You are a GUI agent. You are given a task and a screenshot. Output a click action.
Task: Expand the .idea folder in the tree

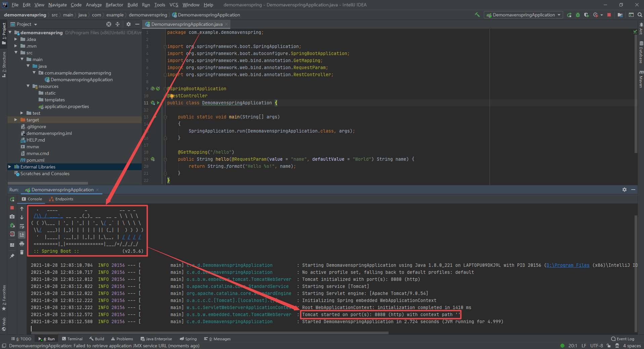[15, 39]
